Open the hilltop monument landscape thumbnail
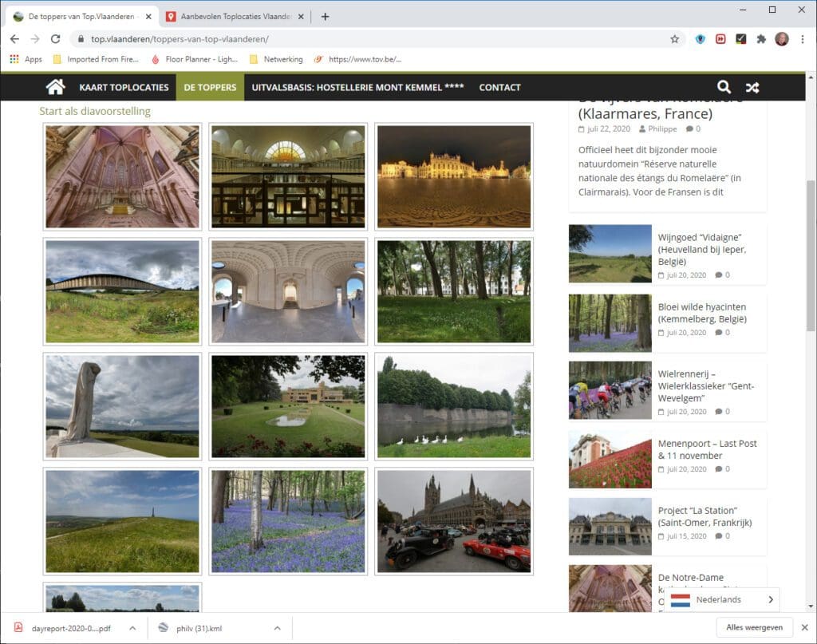This screenshot has height=644, width=817. click(122, 521)
